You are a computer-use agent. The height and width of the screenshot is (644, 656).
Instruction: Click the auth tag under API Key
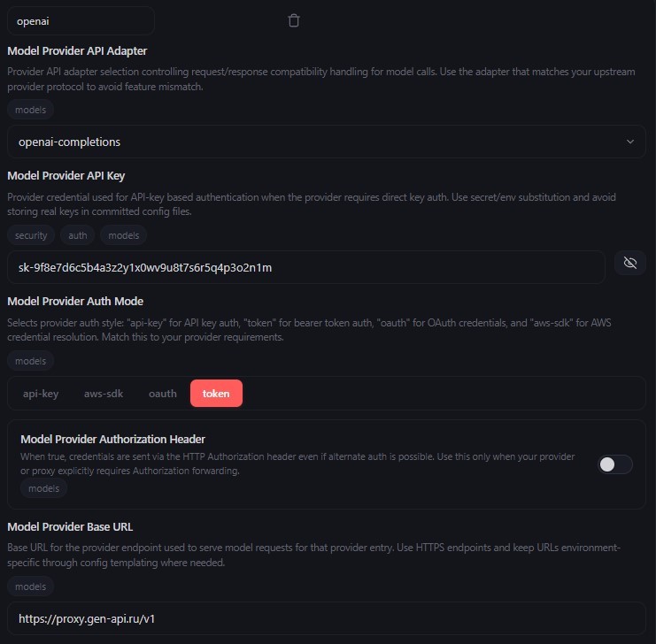(x=78, y=235)
